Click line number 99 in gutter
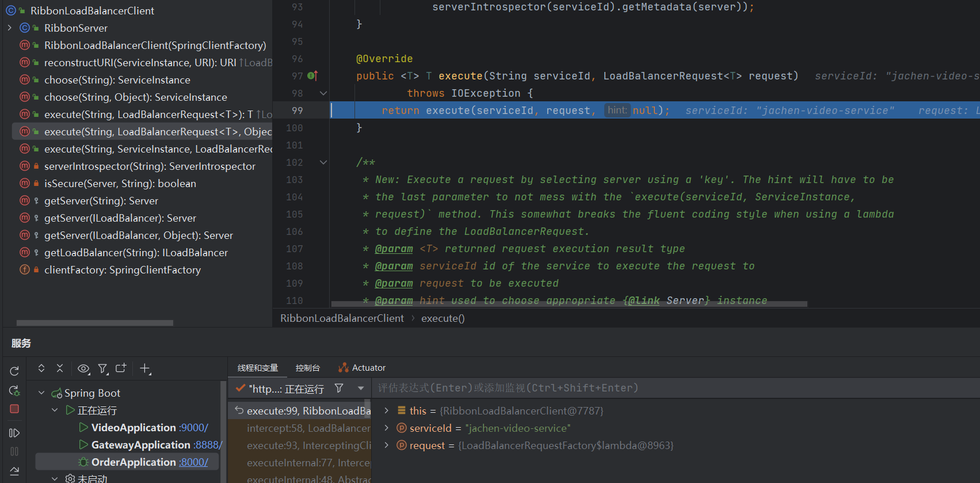The image size is (980, 483). point(297,111)
